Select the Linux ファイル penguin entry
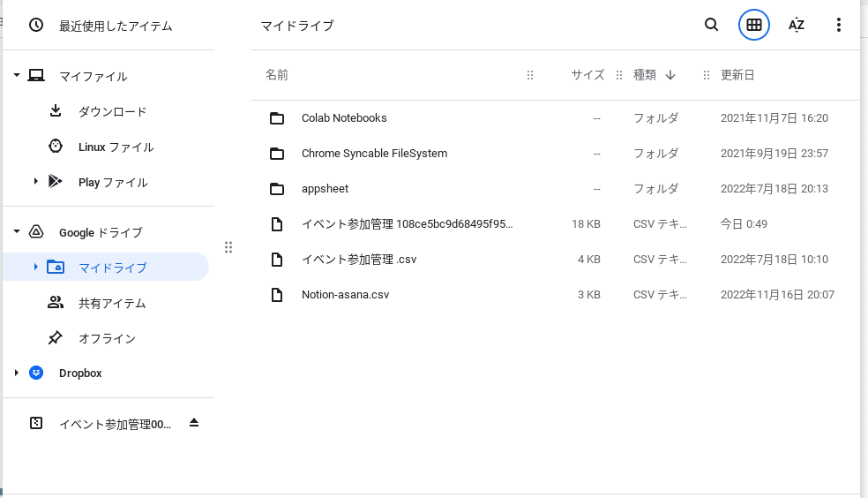Screen dimensions: 868x498 pos(116,147)
